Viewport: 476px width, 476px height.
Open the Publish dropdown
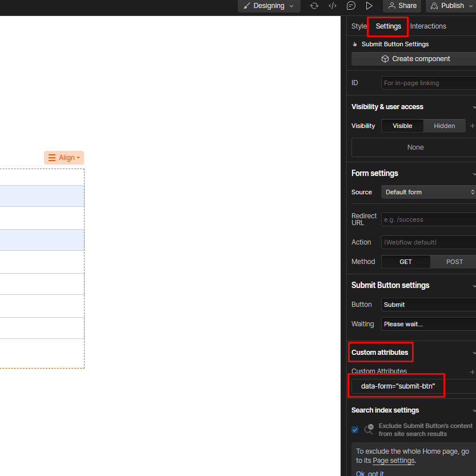(451, 6)
